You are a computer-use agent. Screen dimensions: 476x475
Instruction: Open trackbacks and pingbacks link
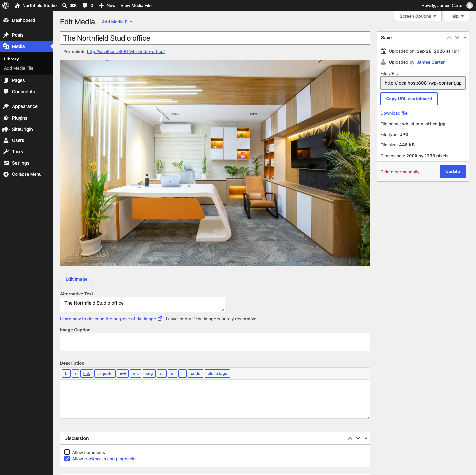click(110, 459)
